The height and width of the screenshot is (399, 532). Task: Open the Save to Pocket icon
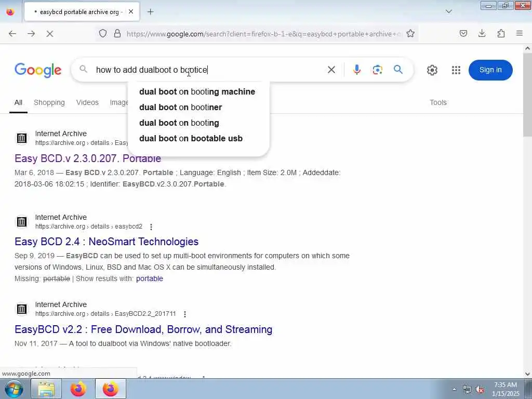(463, 33)
